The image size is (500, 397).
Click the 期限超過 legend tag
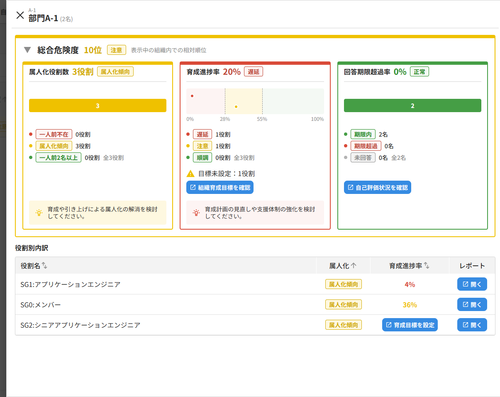click(x=366, y=146)
